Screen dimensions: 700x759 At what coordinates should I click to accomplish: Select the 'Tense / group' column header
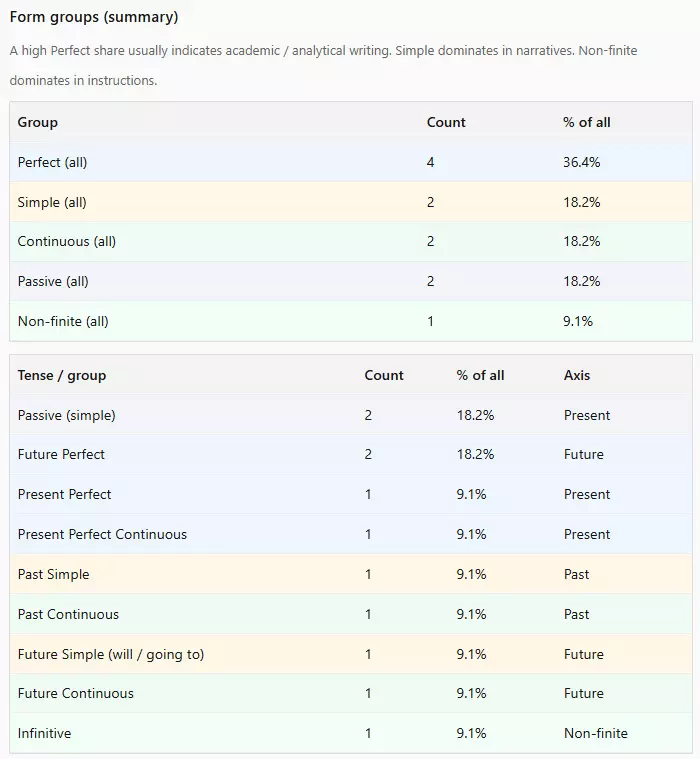click(x=62, y=376)
